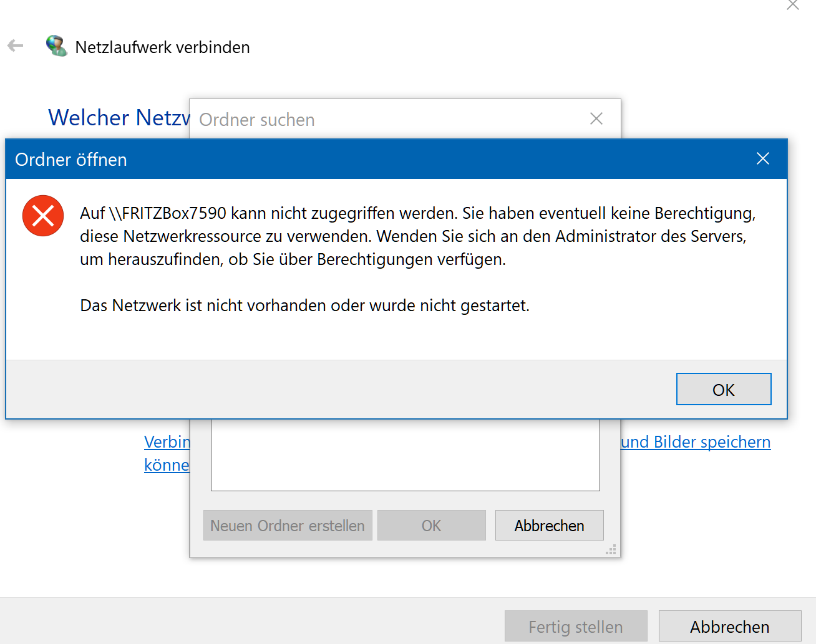Click the Fertig stellen button
The height and width of the screenshot is (644, 816).
pos(576,627)
